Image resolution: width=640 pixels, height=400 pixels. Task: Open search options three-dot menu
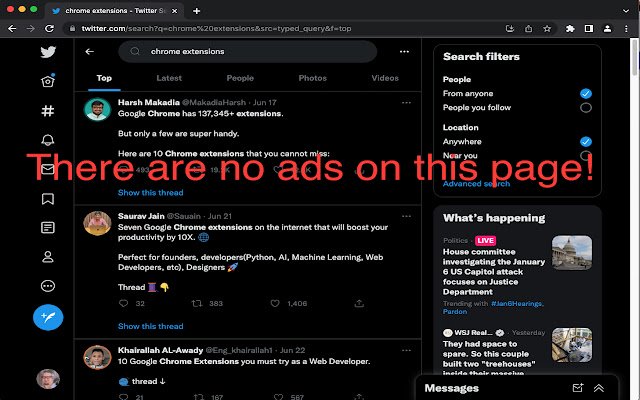click(x=404, y=51)
